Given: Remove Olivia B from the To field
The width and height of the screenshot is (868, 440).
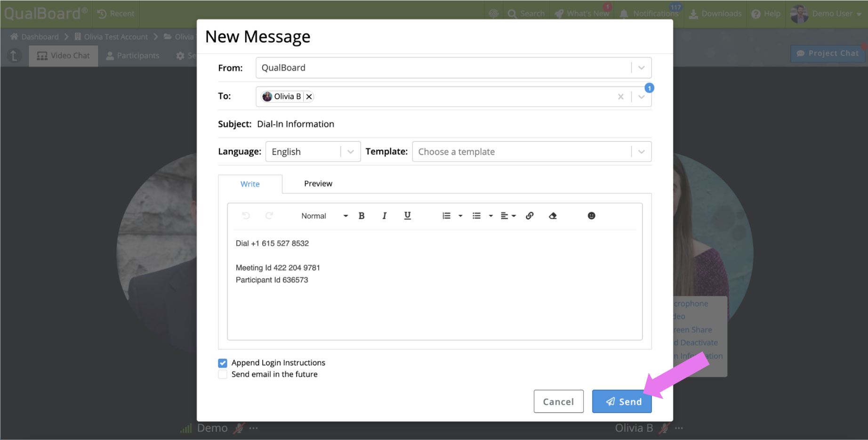Looking at the screenshot, I should [309, 97].
